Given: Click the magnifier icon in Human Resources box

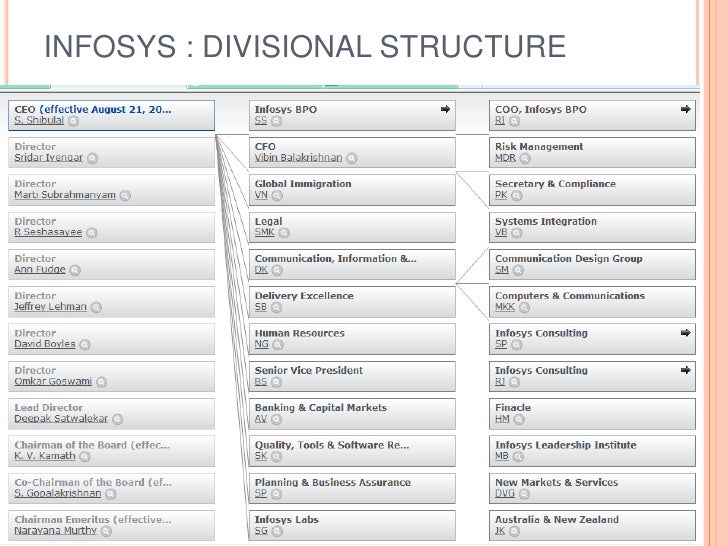Looking at the screenshot, I should coord(278,344).
